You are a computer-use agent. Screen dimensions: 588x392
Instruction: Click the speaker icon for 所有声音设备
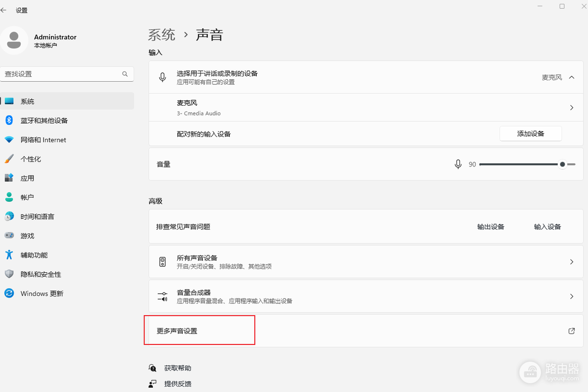163,262
